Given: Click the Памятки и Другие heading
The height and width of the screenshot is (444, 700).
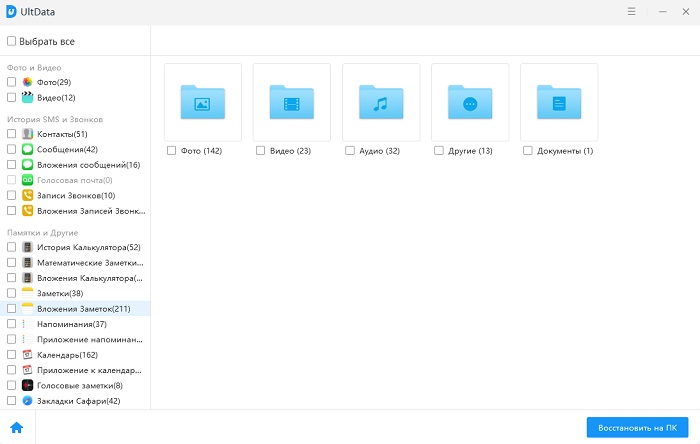Looking at the screenshot, I should point(42,232).
